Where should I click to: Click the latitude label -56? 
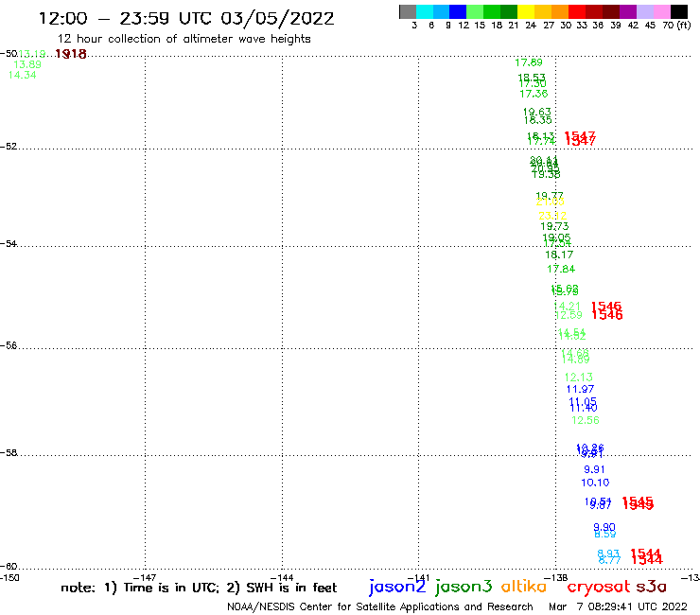tap(9, 345)
